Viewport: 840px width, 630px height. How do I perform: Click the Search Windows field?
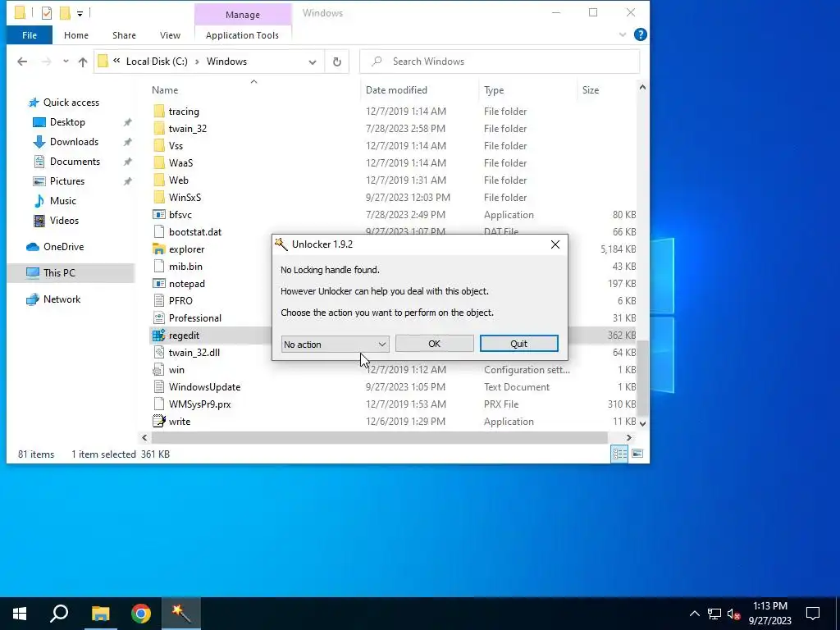tap(500, 62)
